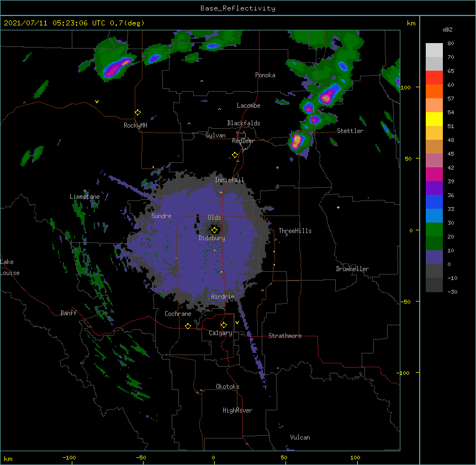Click the royal blue 33-36 dBZ swatch
476x465 pixels.
pos(434,202)
